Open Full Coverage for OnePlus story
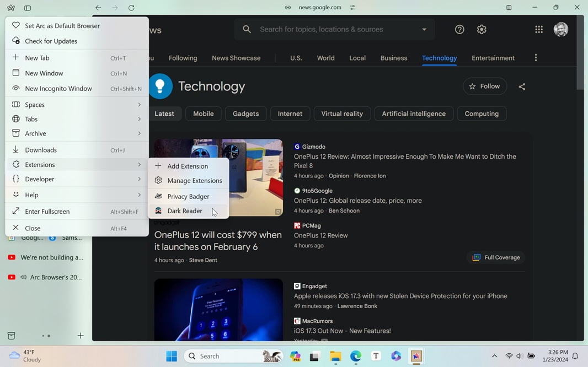This screenshot has width=588, height=367. coord(496,257)
